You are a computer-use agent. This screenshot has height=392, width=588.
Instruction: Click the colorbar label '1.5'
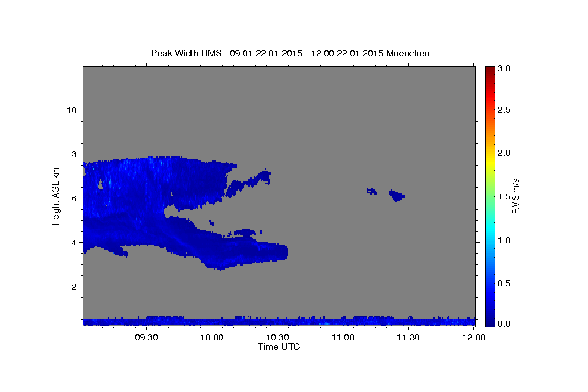pyautogui.click(x=505, y=196)
